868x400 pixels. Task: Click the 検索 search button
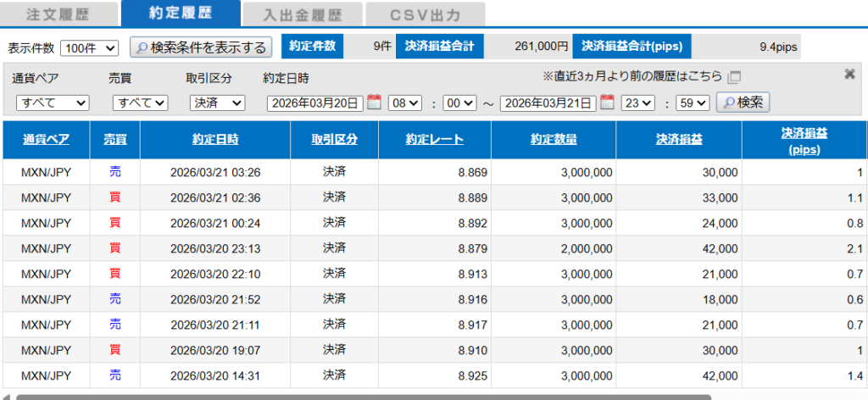click(743, 103)
